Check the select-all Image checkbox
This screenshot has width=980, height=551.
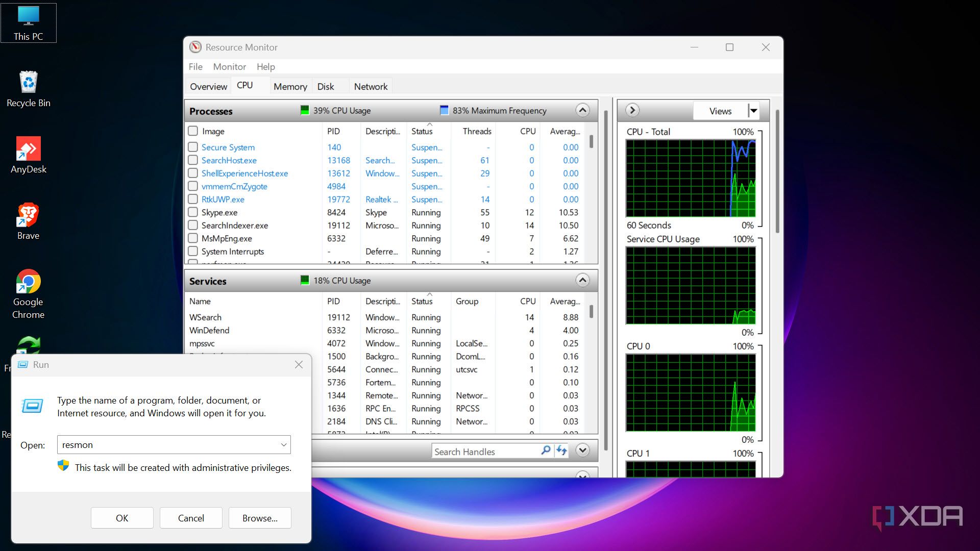193,131
